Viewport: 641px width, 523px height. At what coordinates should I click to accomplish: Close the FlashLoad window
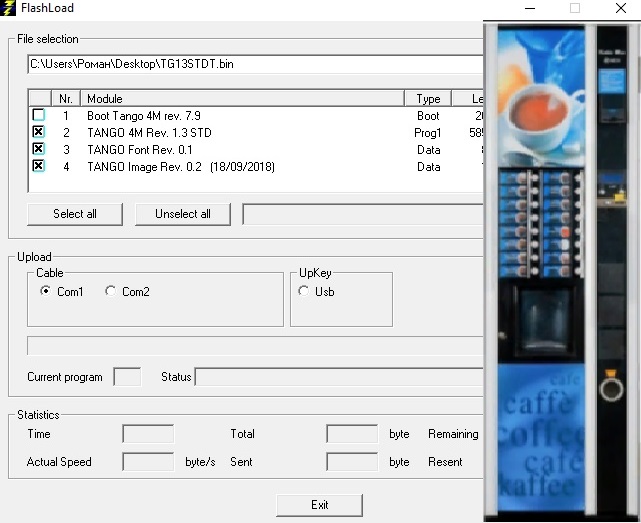coord(621,8)
